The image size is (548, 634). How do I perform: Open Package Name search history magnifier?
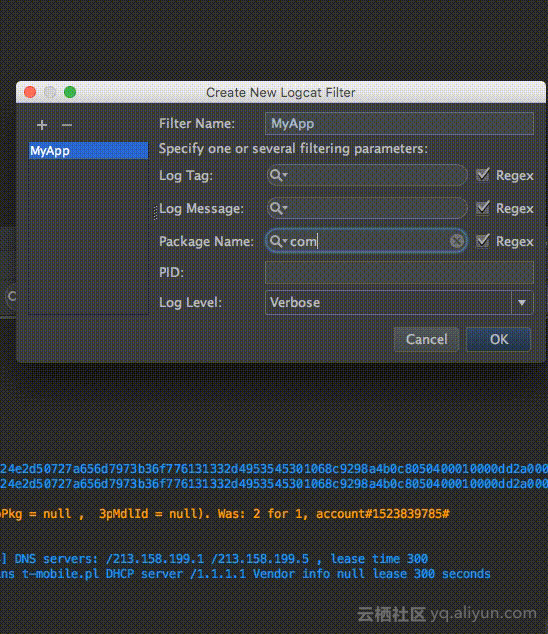click(x=278, y=241)
